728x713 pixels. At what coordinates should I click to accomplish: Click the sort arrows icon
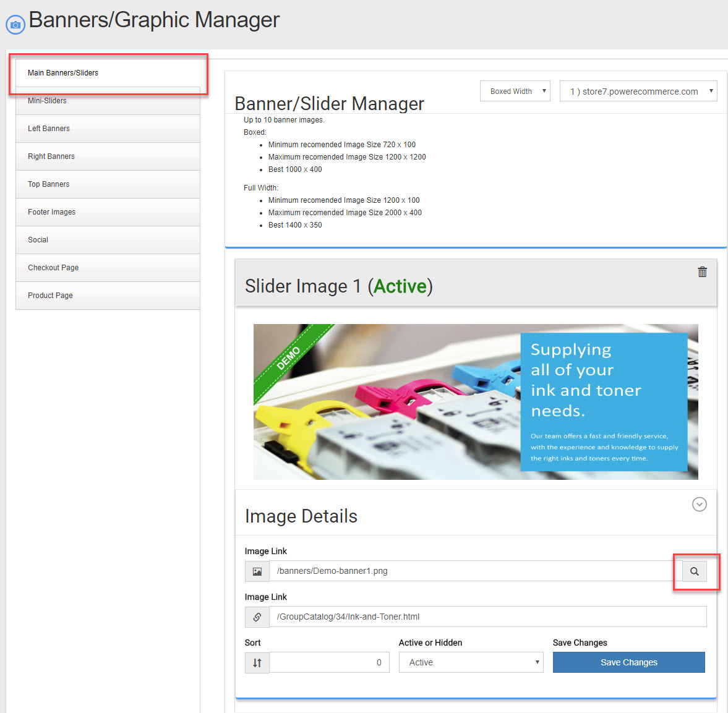(257, 663)
